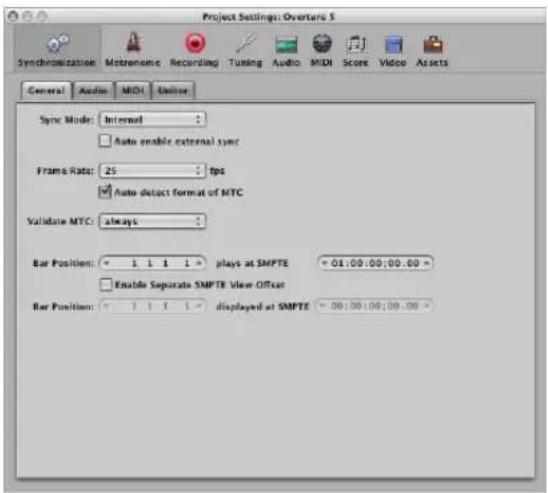Viewport: 548px width, 493px height.
Task: Open the Validate MTC dropdown
Action: (x=153, y=221)
